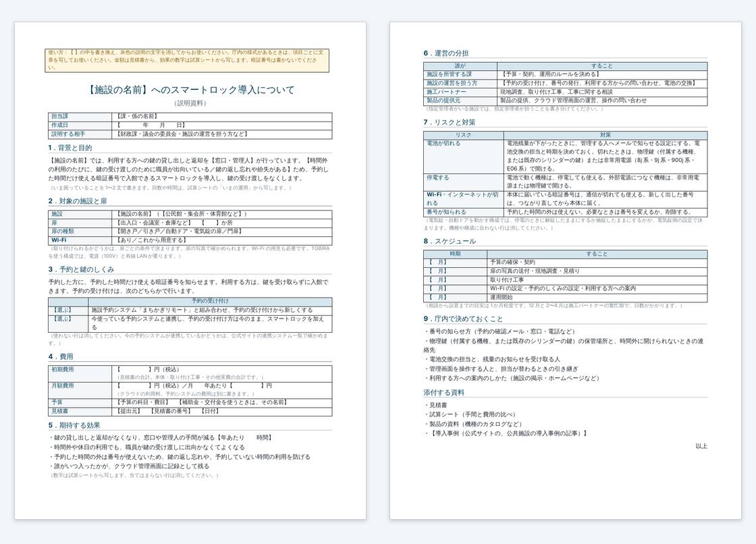The image size is (756, 544).
Task: Click the title 「へのスマートロック導入について」
Action: (x=222, y=90)
